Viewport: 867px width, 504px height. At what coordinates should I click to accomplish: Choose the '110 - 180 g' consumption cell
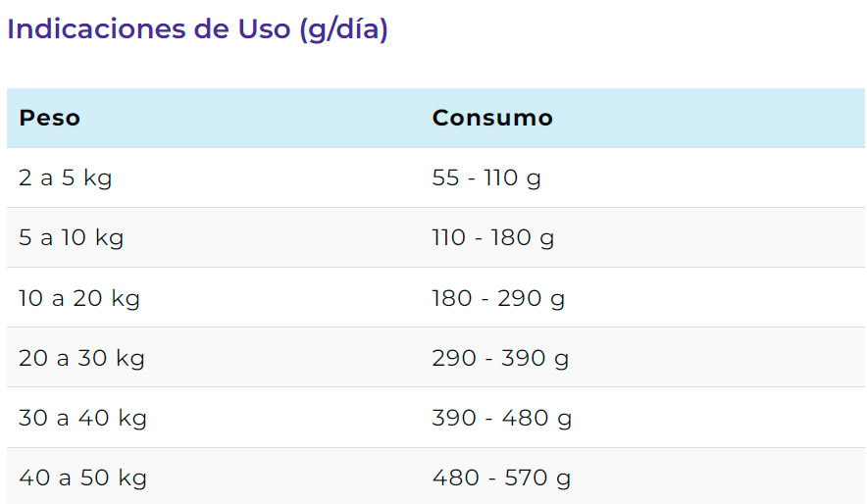click(492, 237)
